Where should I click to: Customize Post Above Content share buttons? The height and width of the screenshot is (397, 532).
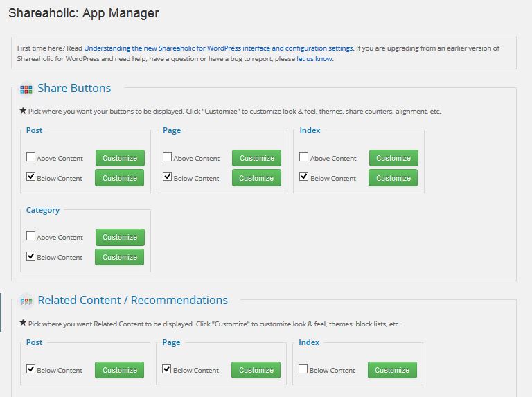point(120,158)
